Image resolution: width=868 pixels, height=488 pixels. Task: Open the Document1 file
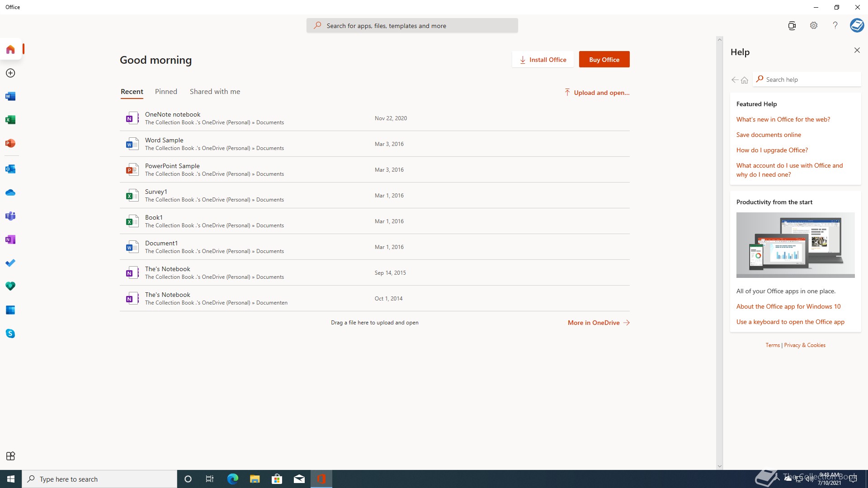[x=374, y=247]
